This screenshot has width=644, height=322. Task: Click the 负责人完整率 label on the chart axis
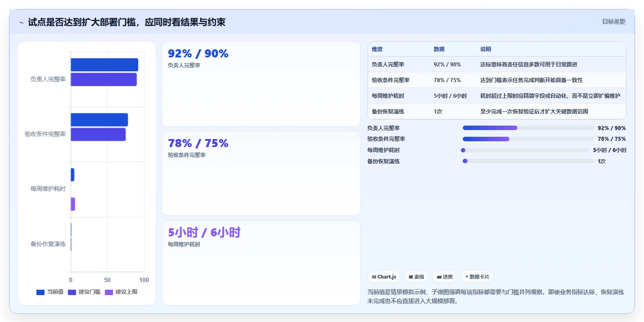(x=48, y=79)
